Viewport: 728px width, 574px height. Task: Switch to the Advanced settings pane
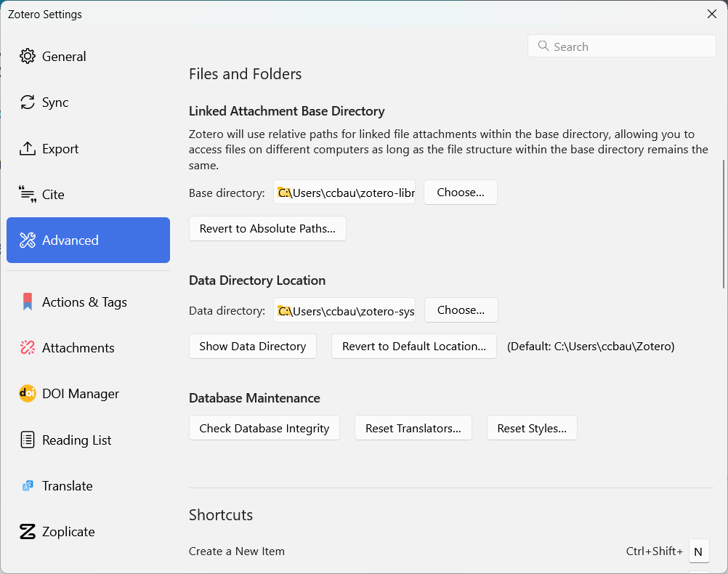[88, 240]
